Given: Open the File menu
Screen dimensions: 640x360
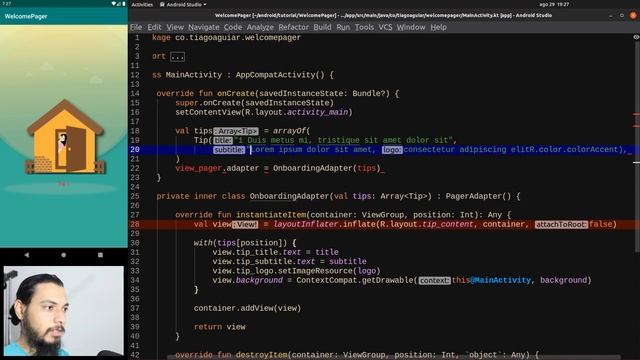Looking at the screenshot, I should (136, 27).
